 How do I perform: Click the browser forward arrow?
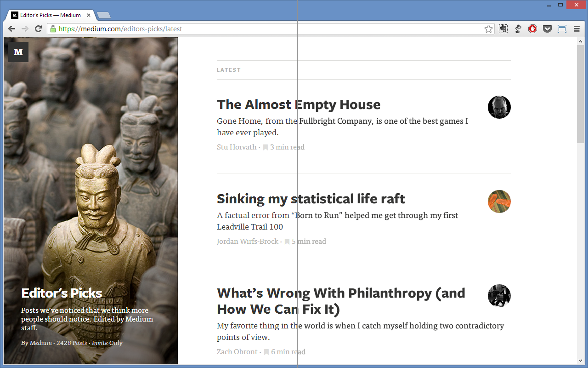click(x=25, y=29)
